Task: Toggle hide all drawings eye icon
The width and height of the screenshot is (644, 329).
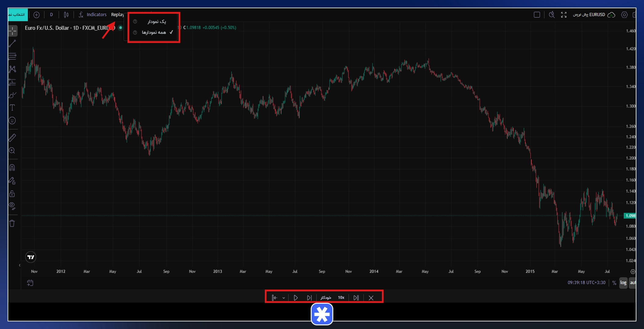Action: 13,206
